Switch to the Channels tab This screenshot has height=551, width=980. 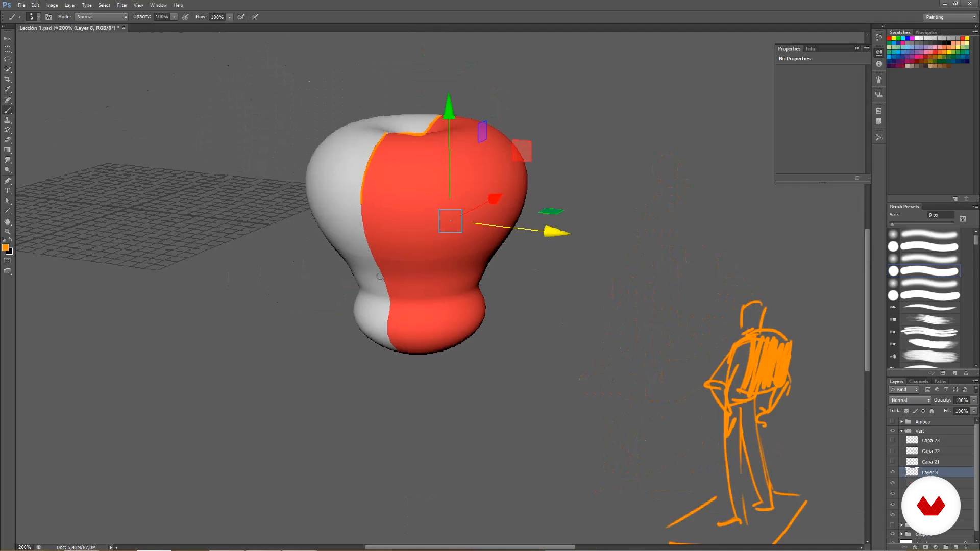pos(918,381)
